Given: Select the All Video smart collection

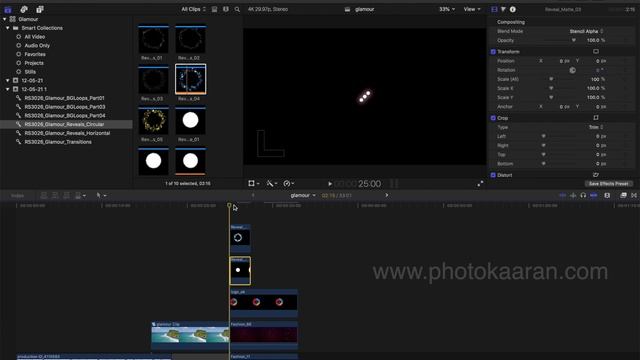Looking at the screenshot, I should (35, 37).
